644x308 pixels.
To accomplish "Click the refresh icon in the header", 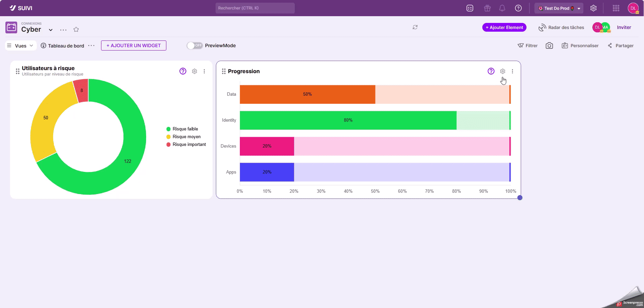I will tap(415, 27).
